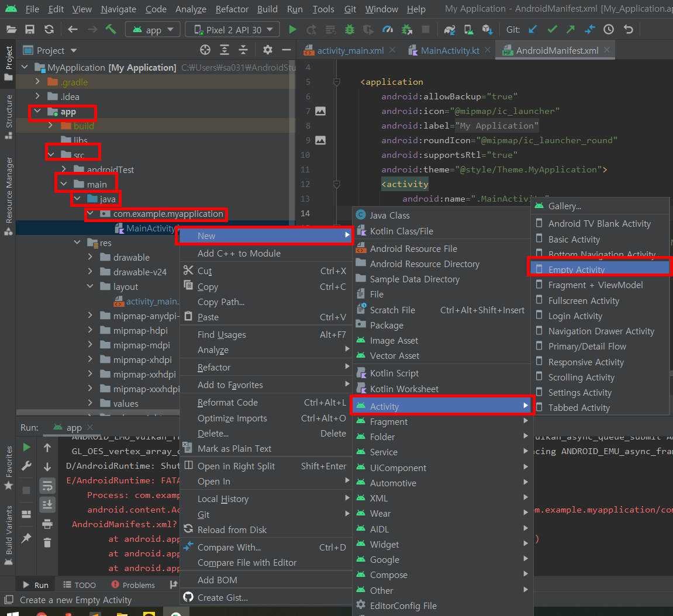This screenshot has height=616, width=673.
Task: Click the Save All toolbar icon
Action: coord(30,29)
